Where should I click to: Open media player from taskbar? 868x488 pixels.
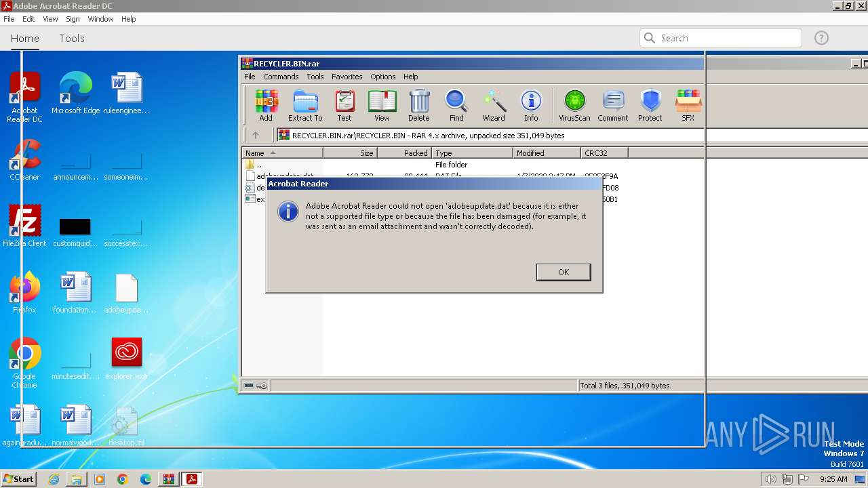click(x=100, y=479)
